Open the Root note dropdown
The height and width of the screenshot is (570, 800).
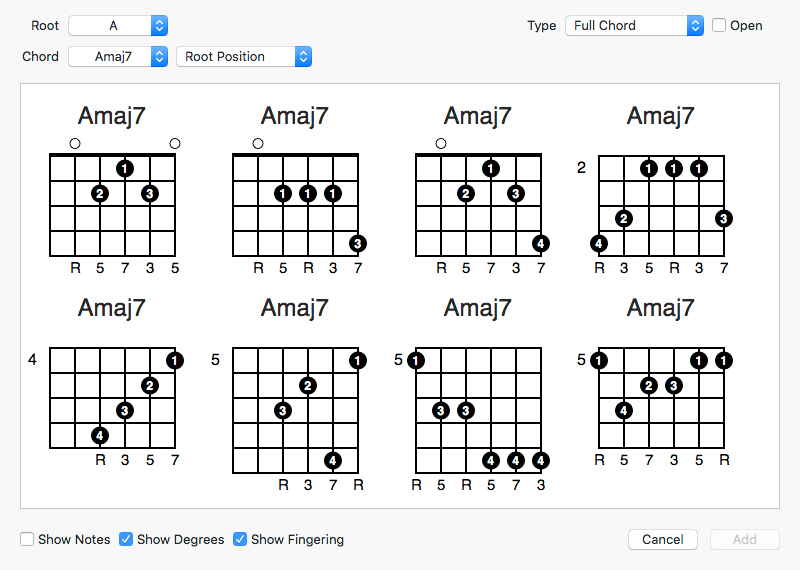click(x=118, y=26)
